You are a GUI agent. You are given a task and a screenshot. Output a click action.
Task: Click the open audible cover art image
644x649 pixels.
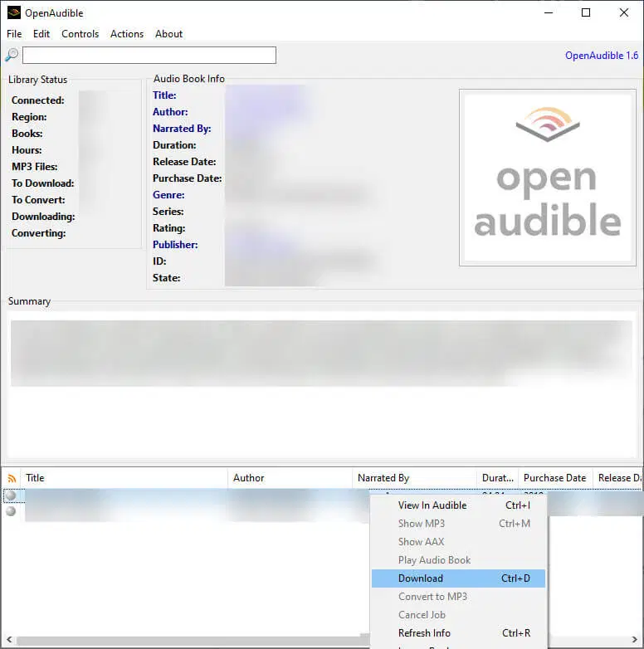click(x=547, y=178)
